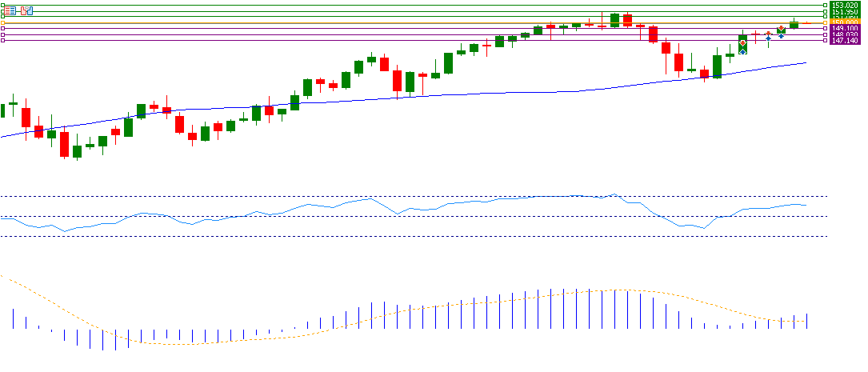Select the 153.020 price level label
This screenshot has width=868, height=372.
point(845,6)
